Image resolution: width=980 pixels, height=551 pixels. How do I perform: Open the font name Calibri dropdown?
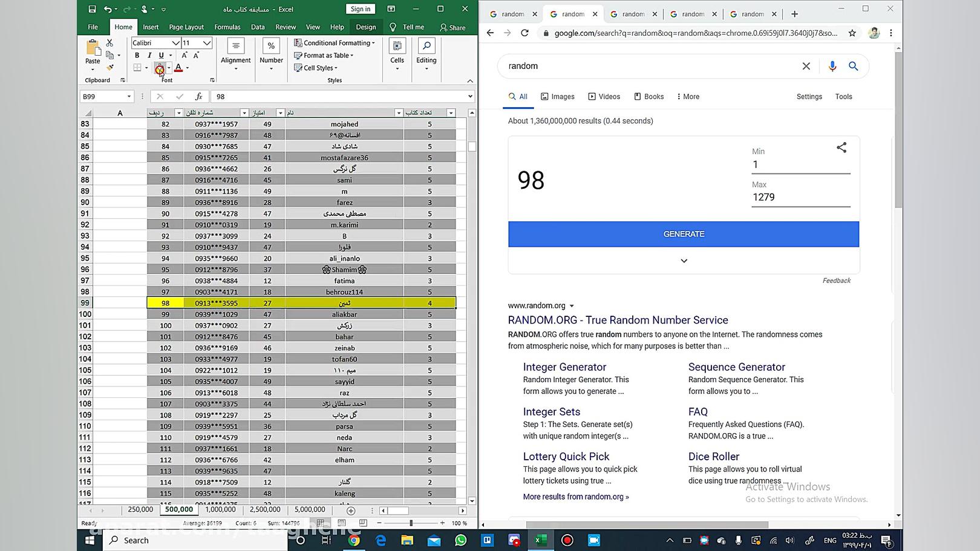pyautogui.click(x=175, y=43)
